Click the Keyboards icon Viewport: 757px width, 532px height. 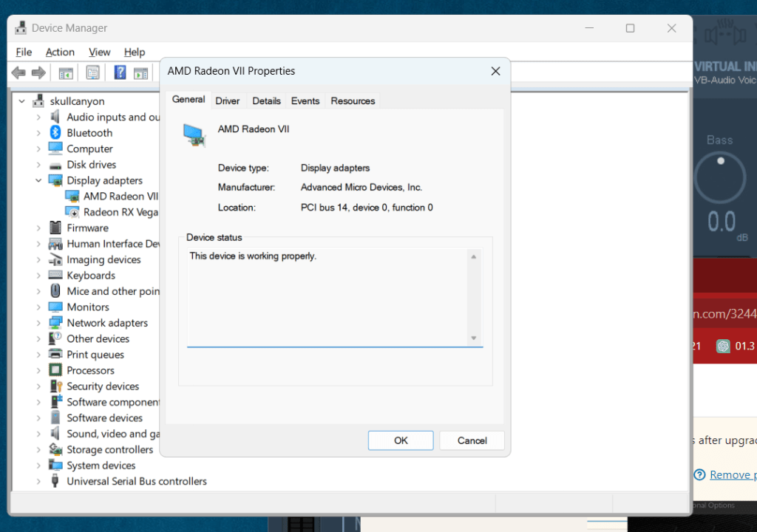click(x=55, y=275)
